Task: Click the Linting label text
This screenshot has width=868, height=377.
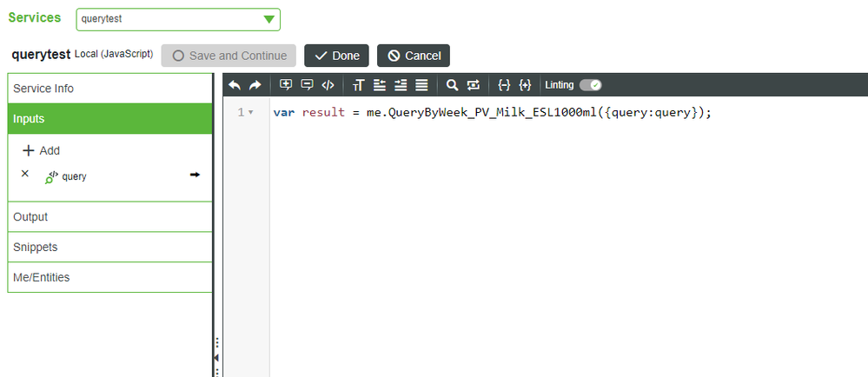Action: click(x=559, y=85)
